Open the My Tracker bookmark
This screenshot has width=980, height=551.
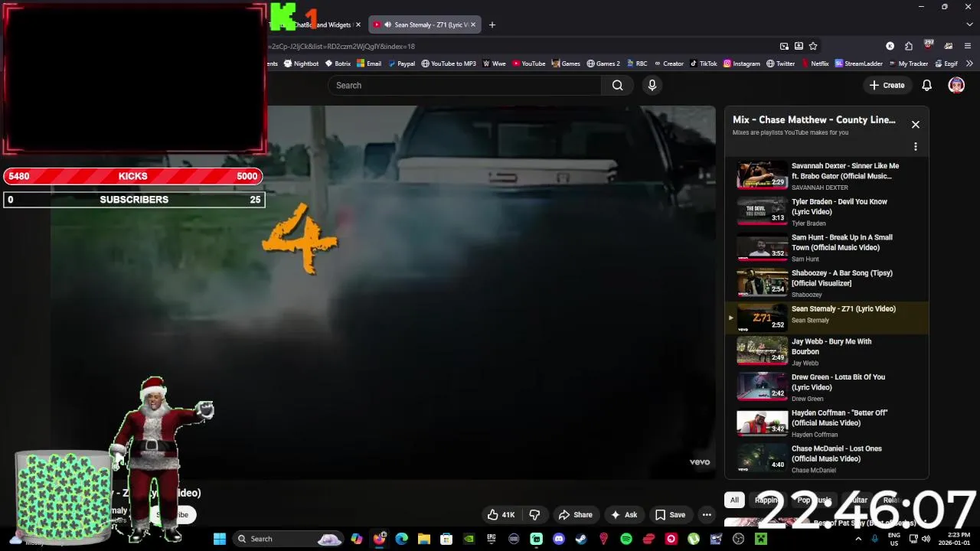point(908,64)
